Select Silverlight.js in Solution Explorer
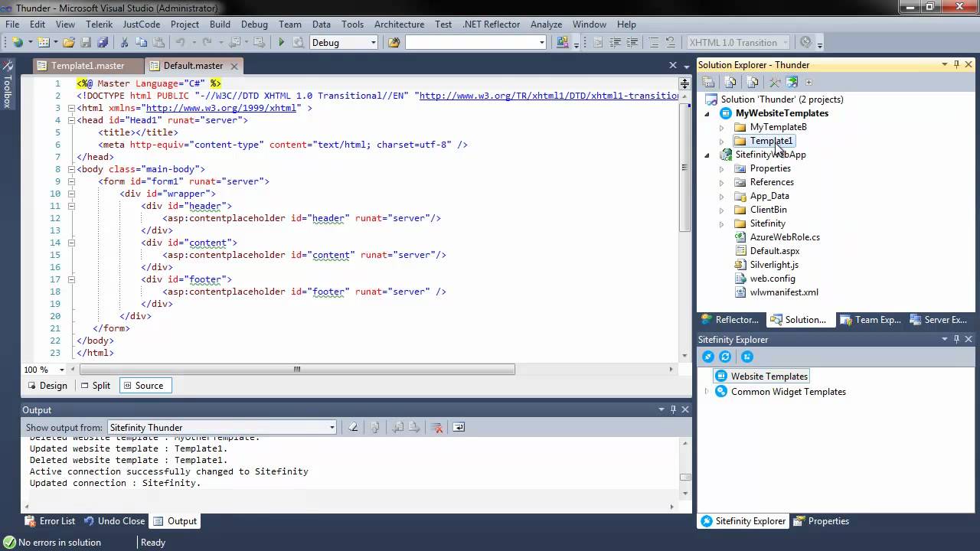The image size is (980, 551). pyautogui.click(x=774, y=265)
